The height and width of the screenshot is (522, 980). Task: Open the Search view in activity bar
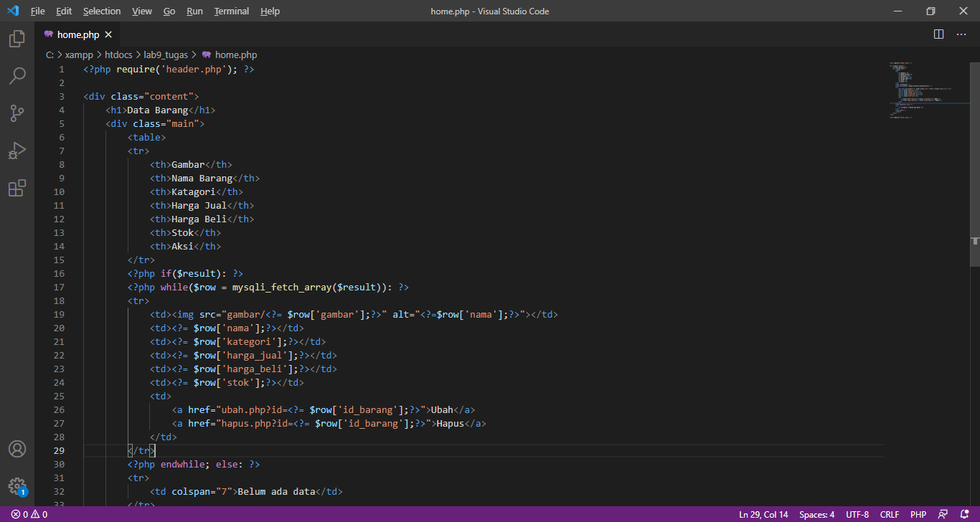click(x=17, y=75)
